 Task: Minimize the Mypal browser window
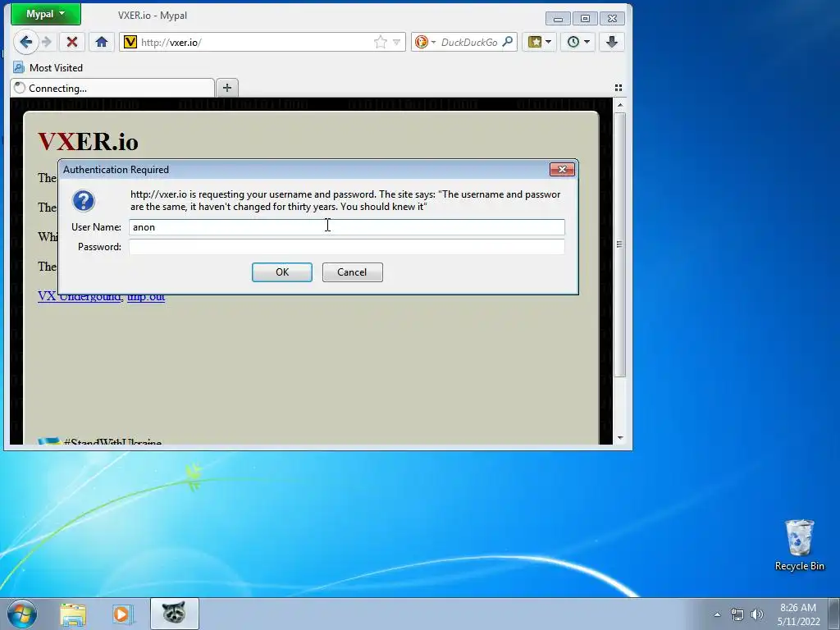click(x=558, y=19)
